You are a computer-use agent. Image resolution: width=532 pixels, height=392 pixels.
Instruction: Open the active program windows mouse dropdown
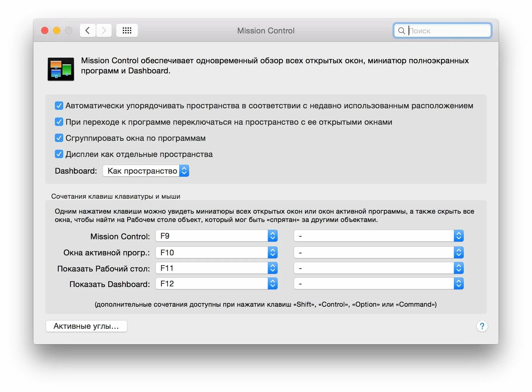[x=379, y=252]
